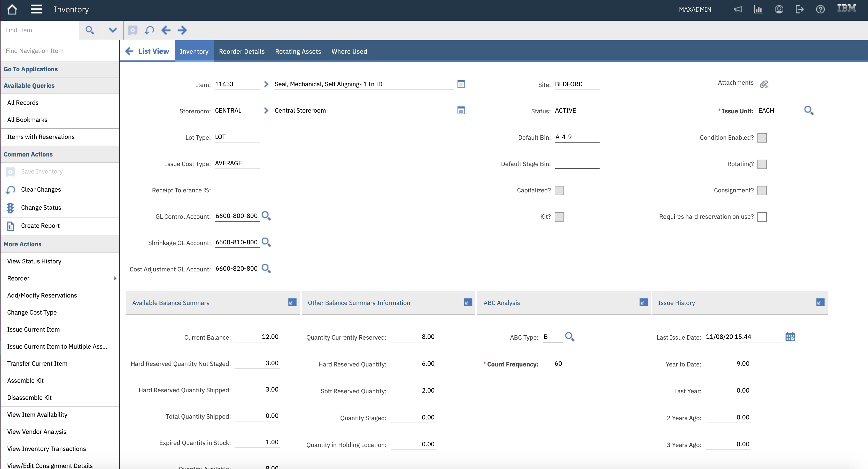Click the previous record arrow
This screenshot has width=868, height=469.
166,30
